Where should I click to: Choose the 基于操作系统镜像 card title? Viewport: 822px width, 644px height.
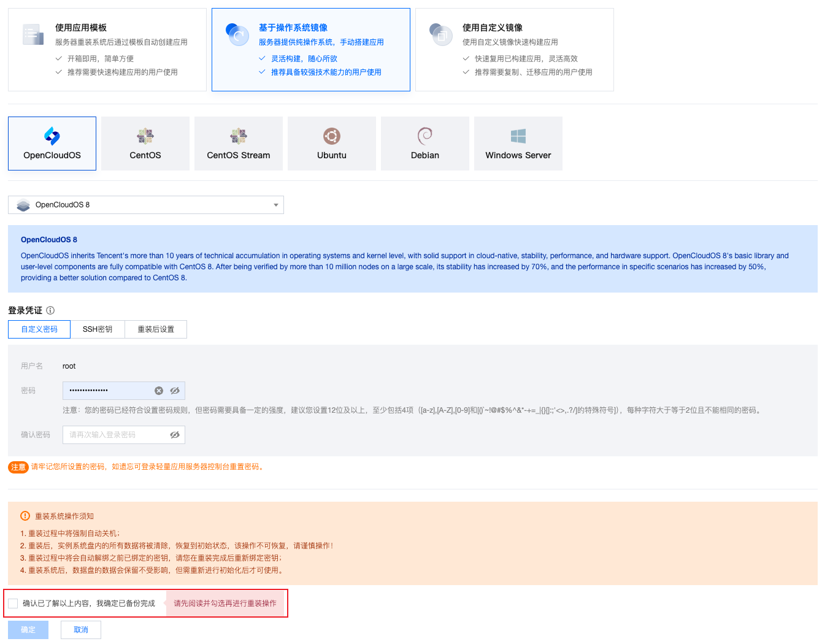click(x=293, y=28)
